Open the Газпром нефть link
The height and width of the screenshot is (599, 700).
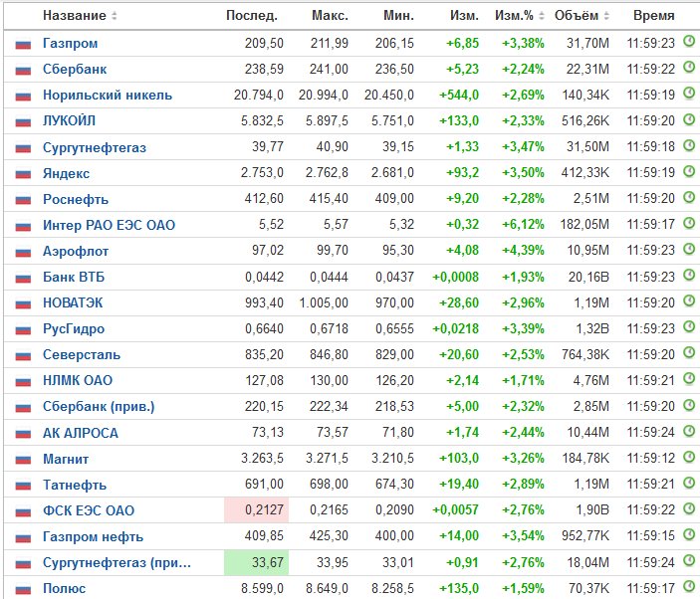(93, 536)
